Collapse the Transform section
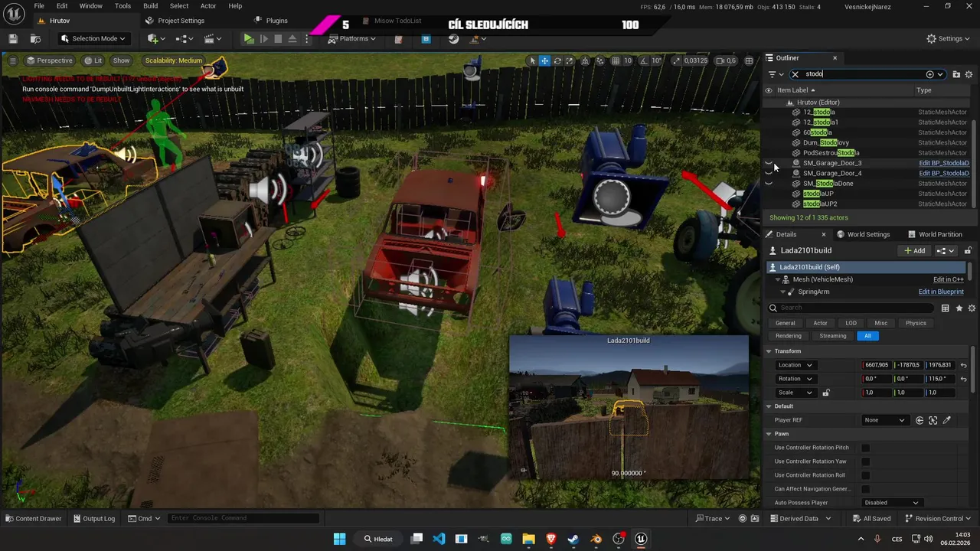 pyautogui.click(x=769, y=351)
